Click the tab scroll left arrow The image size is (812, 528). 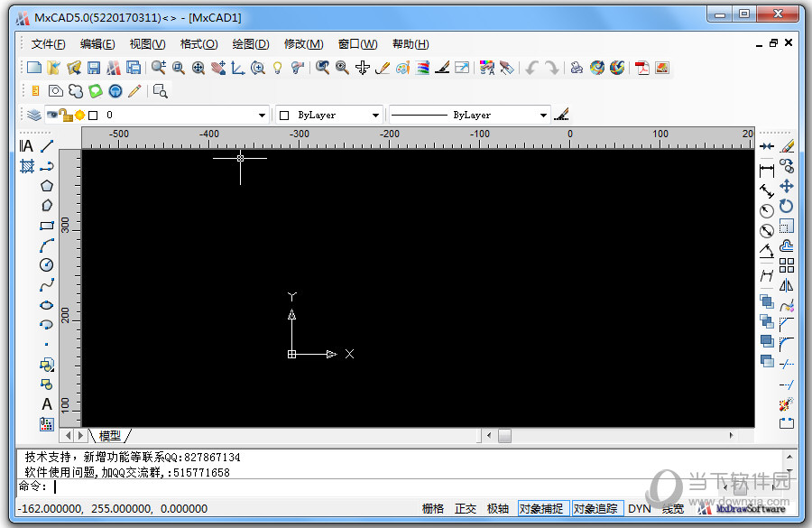pyautogui.click(x=68, y=436)
